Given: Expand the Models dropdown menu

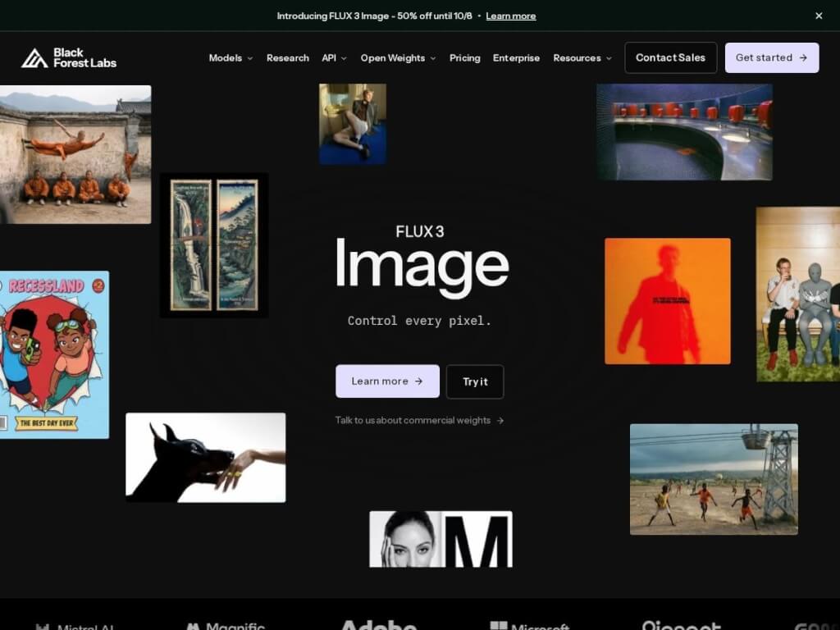Looking at the screenshot, I should coord(231,58).
